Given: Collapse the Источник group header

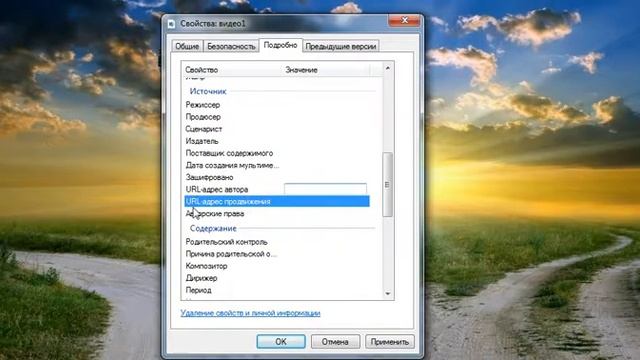Looking at the screenshot, I should [x=208, y=91].
